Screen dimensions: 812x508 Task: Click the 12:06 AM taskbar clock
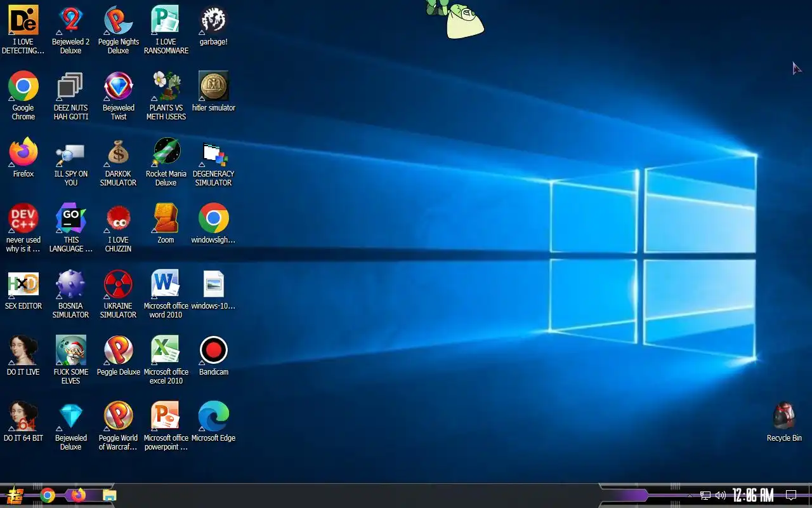(753, 495)
